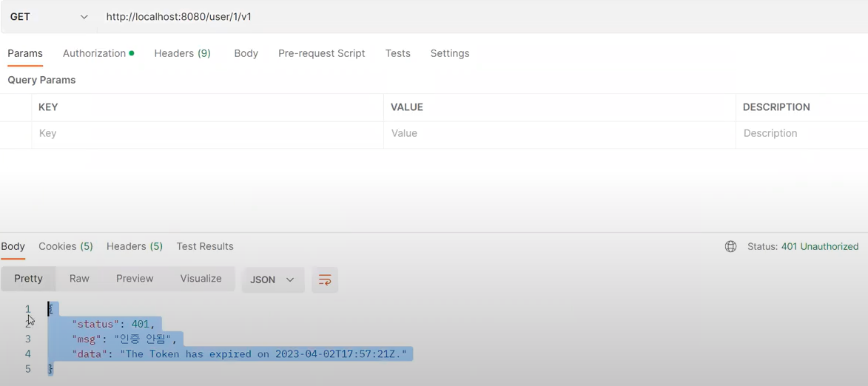868x386 pixels.
Task: Click the query param Value input
Action: click(x=559, y=134)
